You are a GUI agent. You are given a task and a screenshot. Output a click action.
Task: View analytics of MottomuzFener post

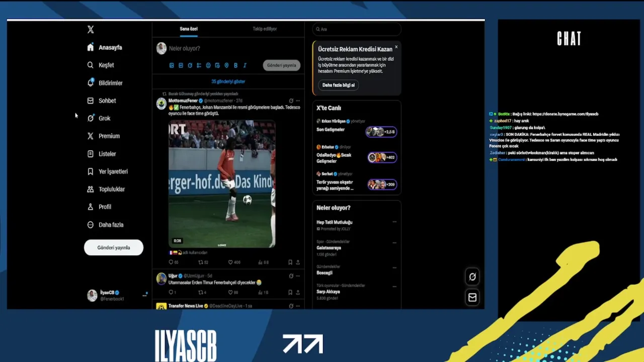point(263,262)
